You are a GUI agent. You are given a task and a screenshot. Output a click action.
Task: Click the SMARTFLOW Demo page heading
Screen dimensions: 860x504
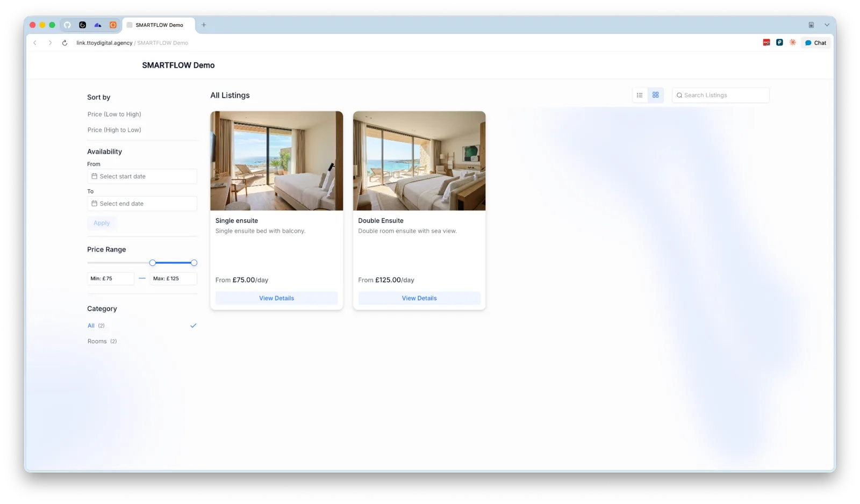(x=178, y=65)
